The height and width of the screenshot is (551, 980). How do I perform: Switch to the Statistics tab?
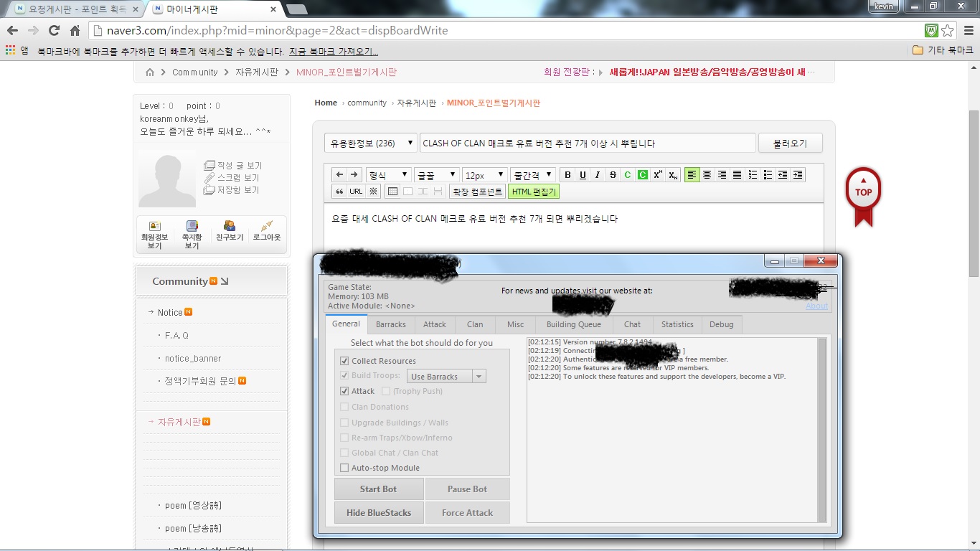pos(677,324)
